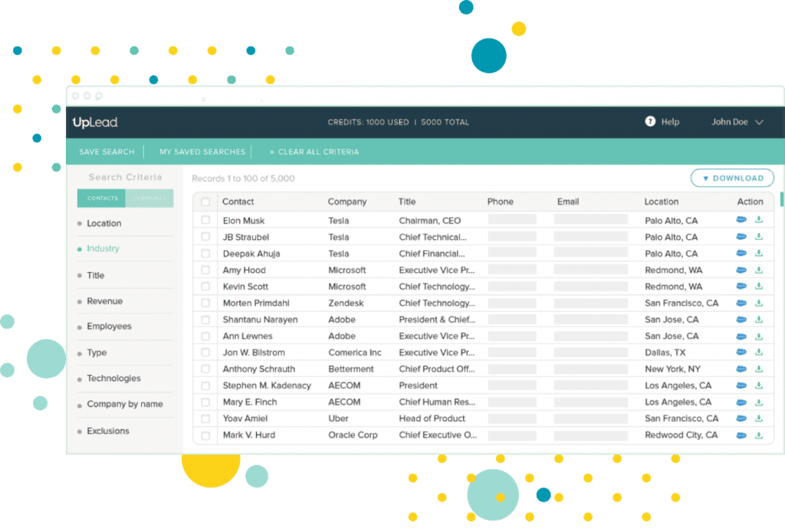Download the Morten Primdahl contact
Image resolution: width=785 pixels, height=532 pixels.
tap(759, 303)
